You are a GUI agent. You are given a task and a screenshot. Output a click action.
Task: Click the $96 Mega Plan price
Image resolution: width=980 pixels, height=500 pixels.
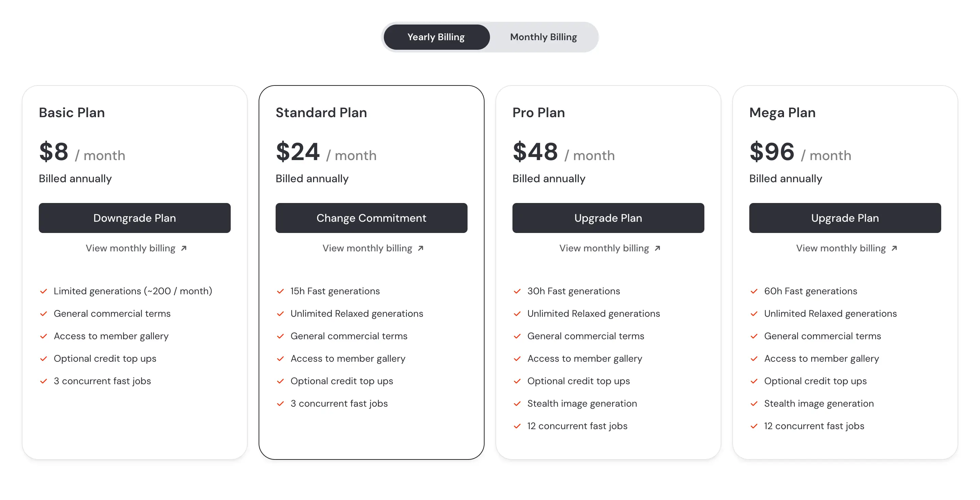pyautogui.click(x=772, y=152)
